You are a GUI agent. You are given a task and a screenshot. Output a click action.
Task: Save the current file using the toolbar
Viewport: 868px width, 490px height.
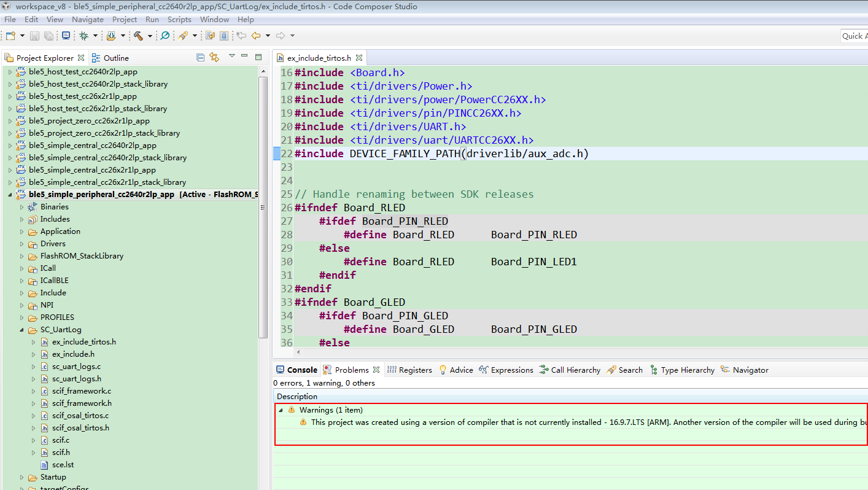click(x=35, y=36)
